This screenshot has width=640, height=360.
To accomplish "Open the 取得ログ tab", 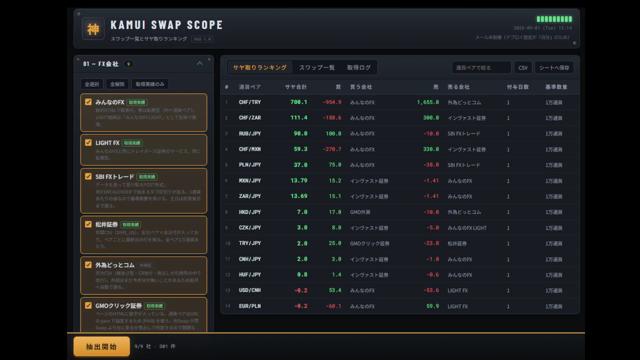I will [x=359, y=67].
